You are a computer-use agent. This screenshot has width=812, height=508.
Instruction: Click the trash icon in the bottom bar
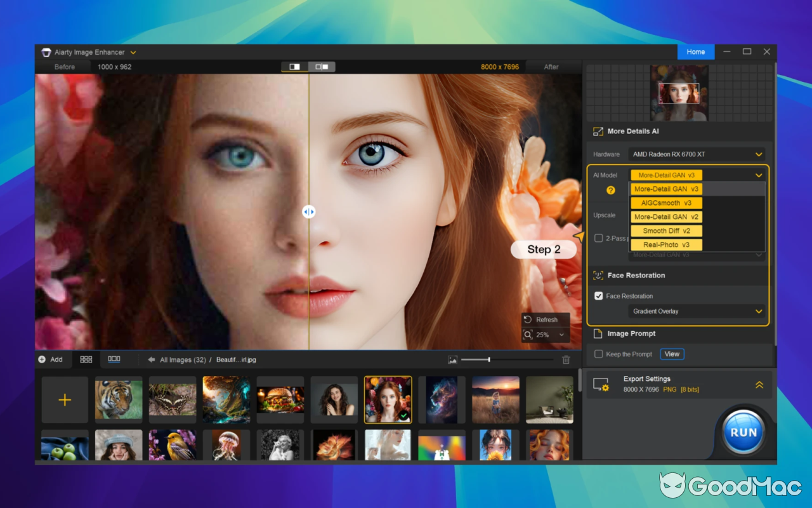(566, 359)
